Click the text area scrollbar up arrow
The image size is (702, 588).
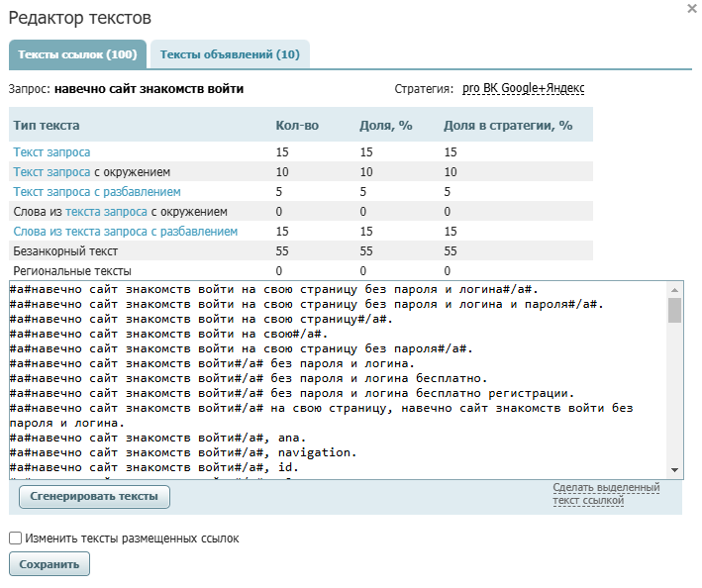[x=674, y=287]
